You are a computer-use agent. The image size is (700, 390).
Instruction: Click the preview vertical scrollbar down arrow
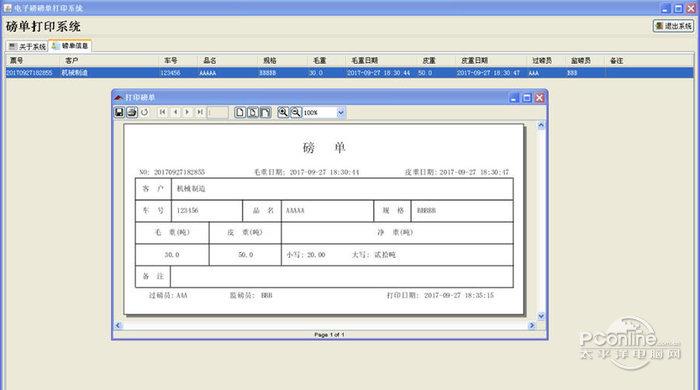[541, 316]
